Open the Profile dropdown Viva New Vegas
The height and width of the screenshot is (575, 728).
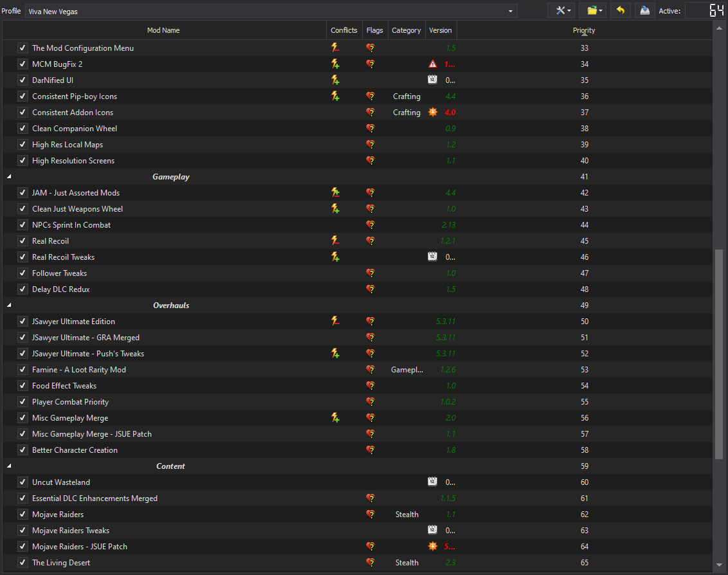coord(270,11)
